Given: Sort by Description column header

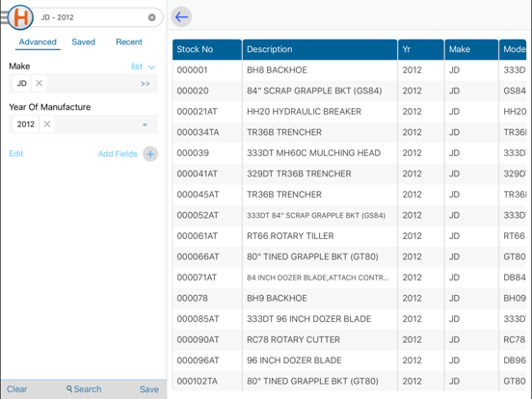Looking at the screenshot, I should pos(320,49).
